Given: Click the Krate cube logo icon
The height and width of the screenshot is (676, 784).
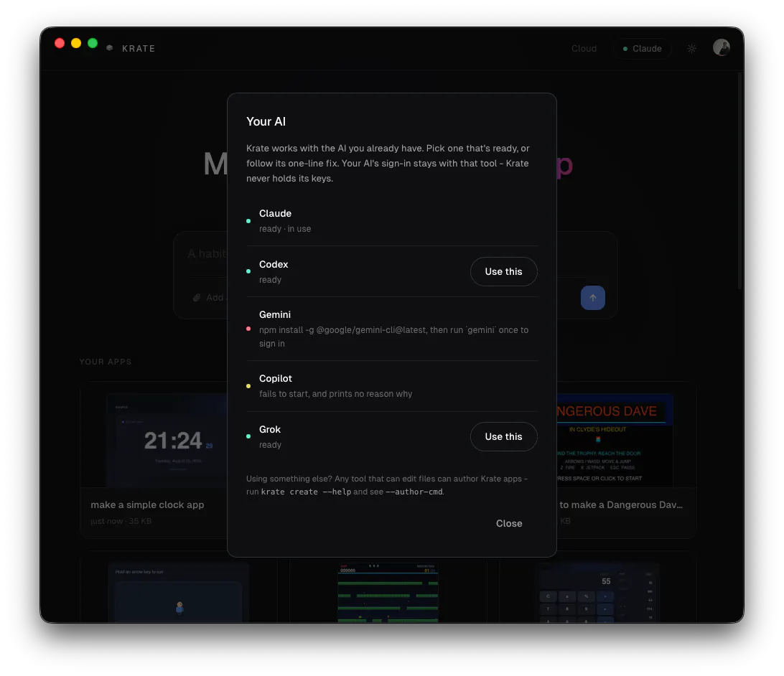Looking at the screenshot, I should point(110,48).
